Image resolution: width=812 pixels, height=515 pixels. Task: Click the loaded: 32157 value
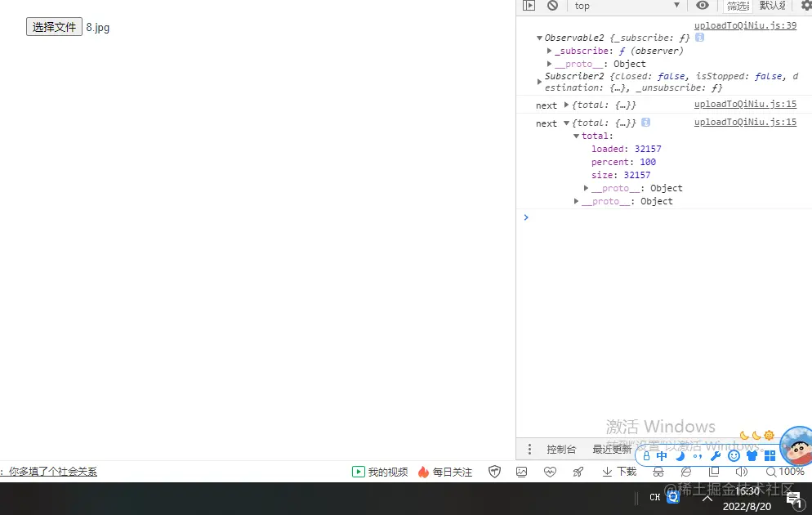pyautogui.click(x=648, y=149)
